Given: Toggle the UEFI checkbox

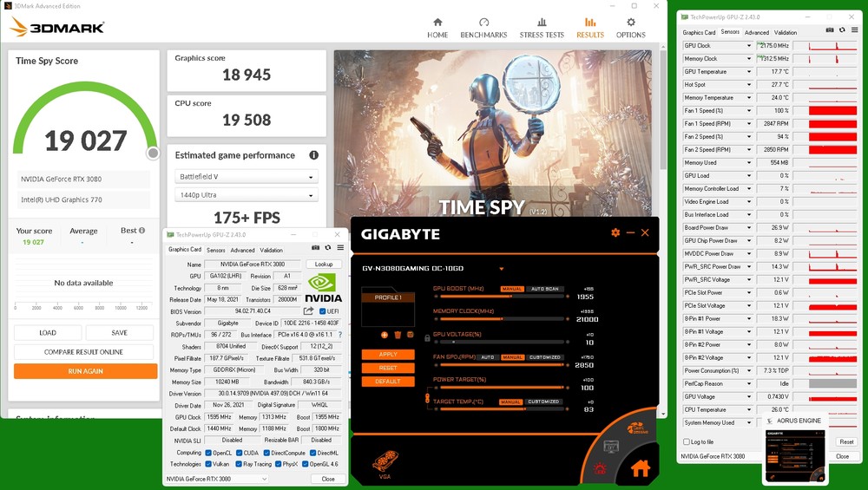Looking at the screenshot, I should point(323,311).
